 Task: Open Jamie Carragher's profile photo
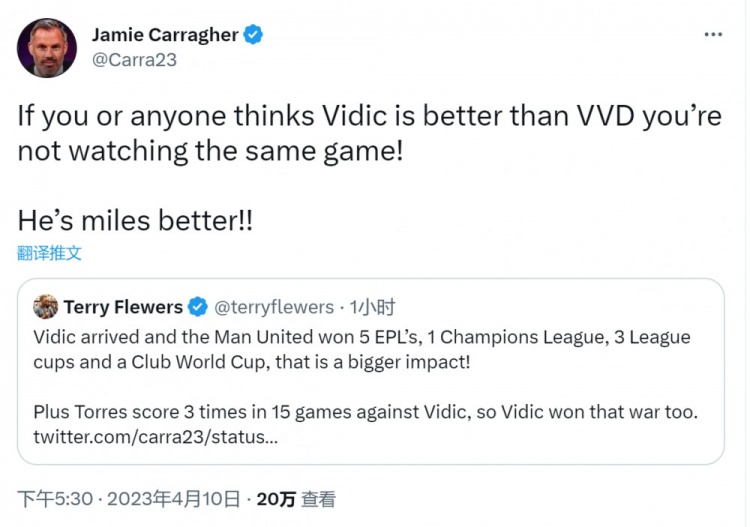point(47,48)
